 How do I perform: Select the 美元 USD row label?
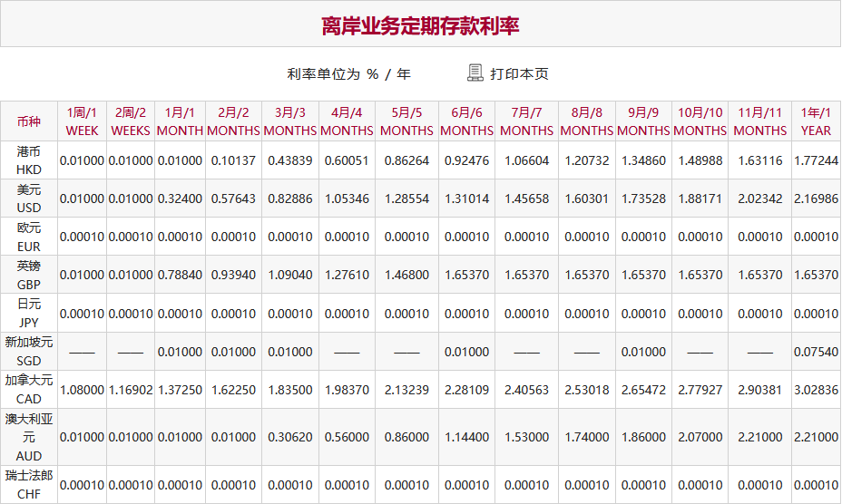(x=29, y=199)
